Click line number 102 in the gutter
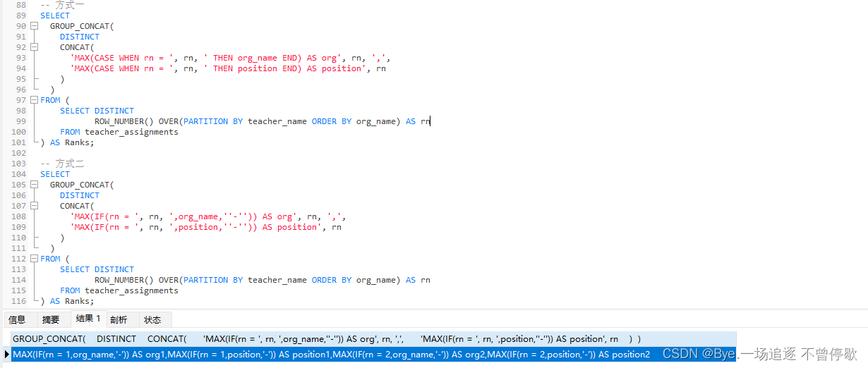The width and height of the screenshot is (868, 368). (18, 153)
